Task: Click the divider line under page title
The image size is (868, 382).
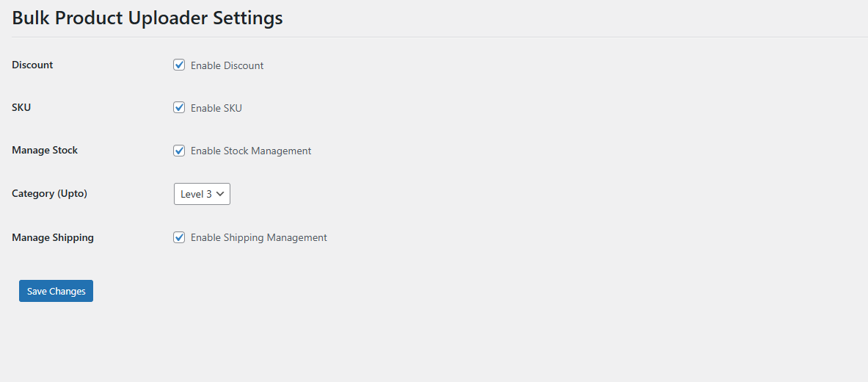Action: [x=440, y=37]
